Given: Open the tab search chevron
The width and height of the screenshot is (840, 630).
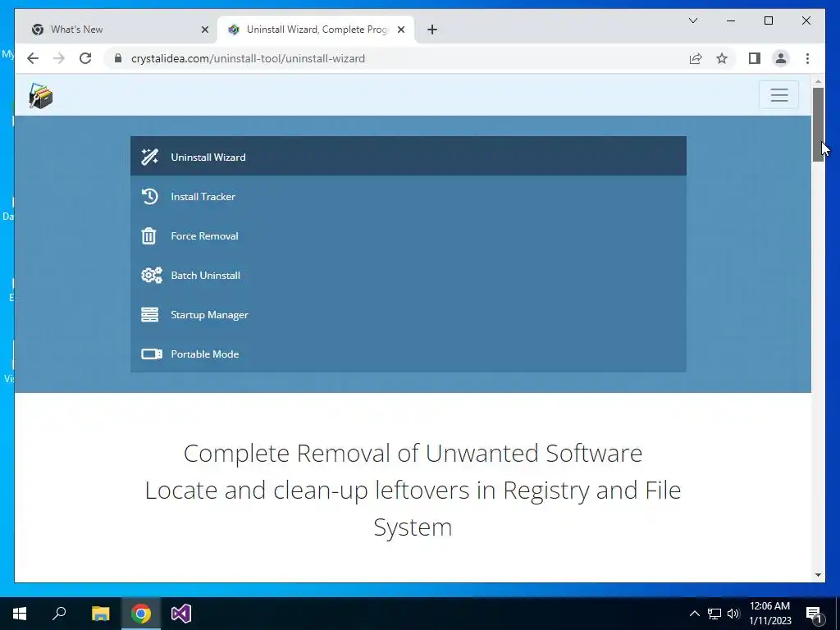Looking at the screenshot, I should click(x=693, y=21).
